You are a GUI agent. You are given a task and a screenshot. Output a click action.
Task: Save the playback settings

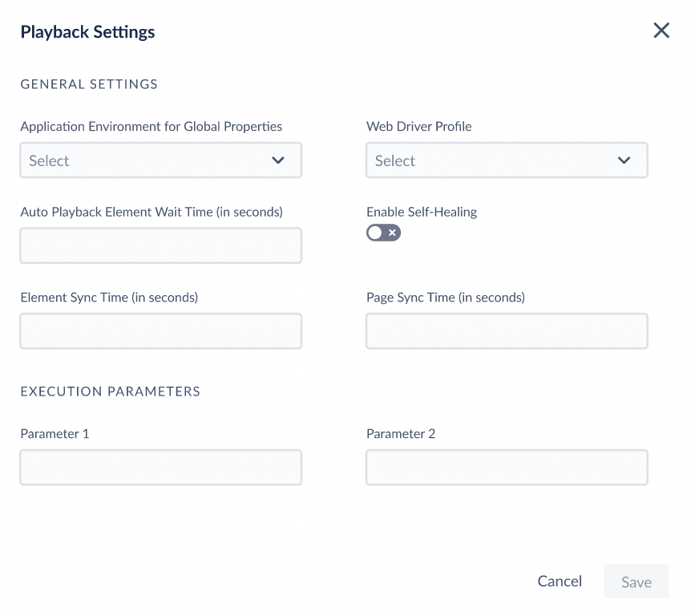636,581
